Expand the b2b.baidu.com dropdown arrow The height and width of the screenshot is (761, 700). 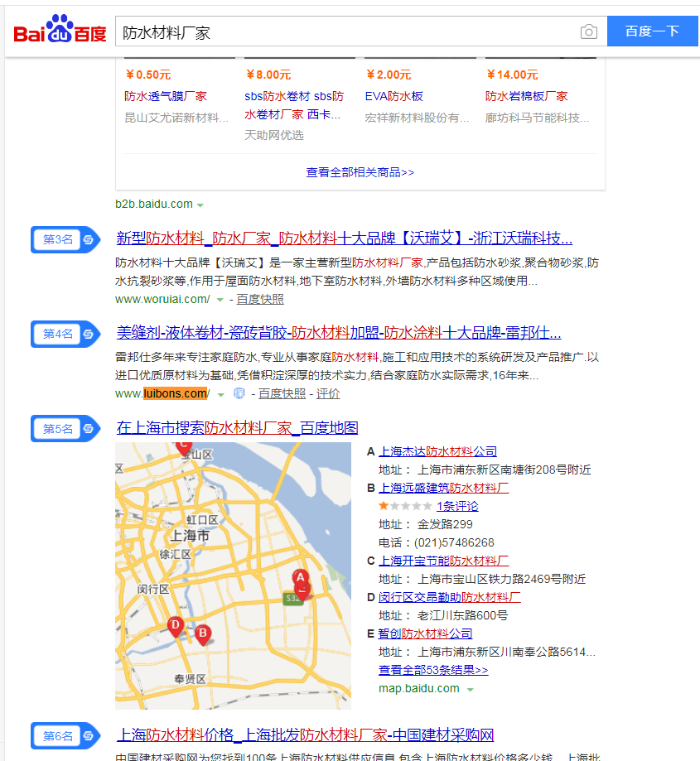coord(200,205)
